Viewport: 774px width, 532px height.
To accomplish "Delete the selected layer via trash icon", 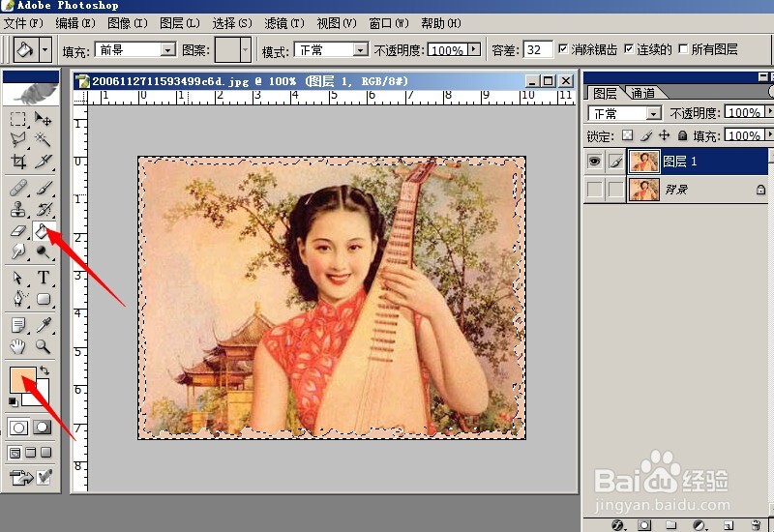I will pos(756,525).
